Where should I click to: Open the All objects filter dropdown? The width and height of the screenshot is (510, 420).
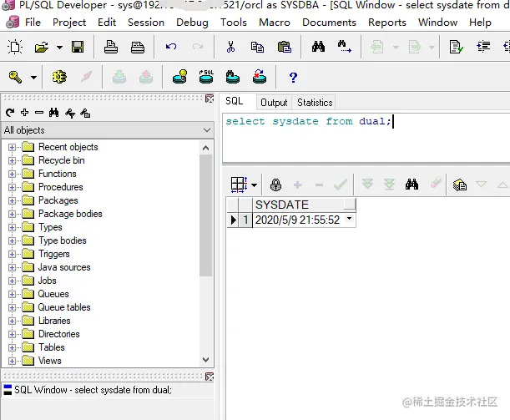tap(207, 130)
